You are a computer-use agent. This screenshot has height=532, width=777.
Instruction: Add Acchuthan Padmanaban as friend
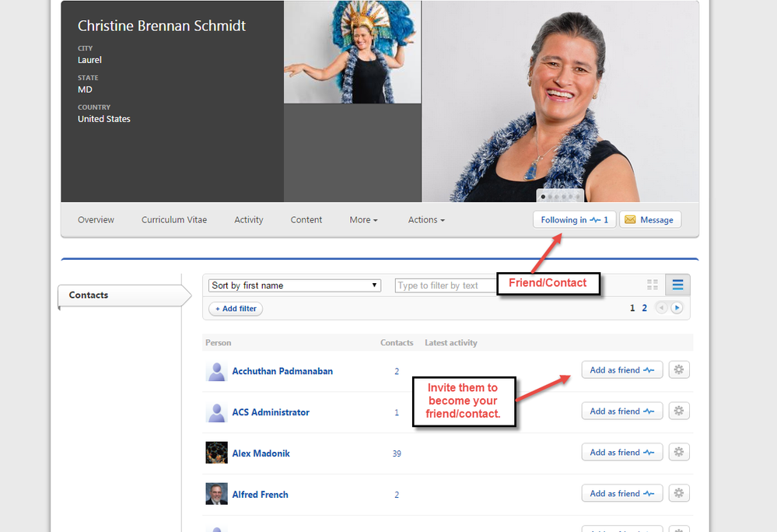point(621,370)
